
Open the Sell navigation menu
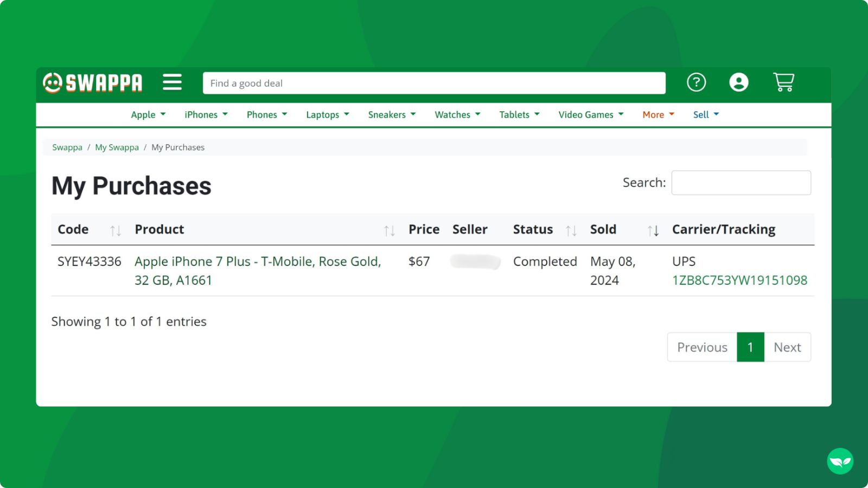[706, 115]
